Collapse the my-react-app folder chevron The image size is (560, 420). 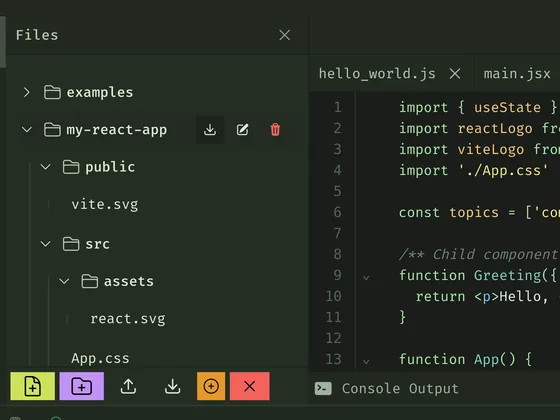[27, 130]
